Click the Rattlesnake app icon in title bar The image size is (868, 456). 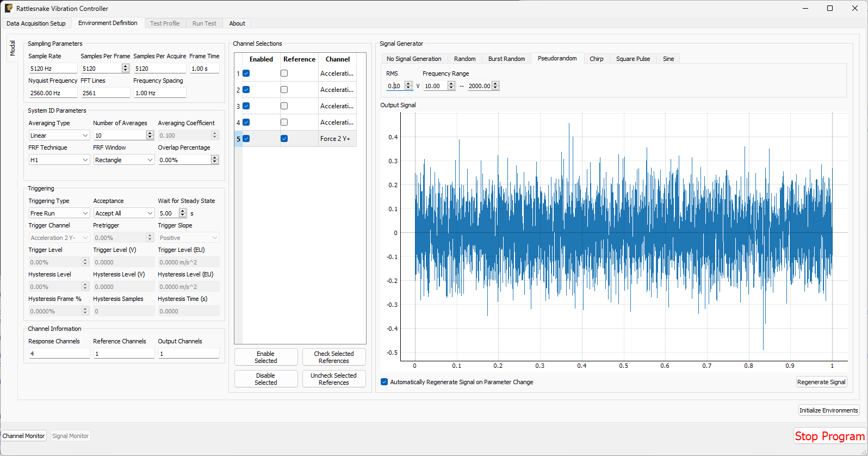(9, 8)
